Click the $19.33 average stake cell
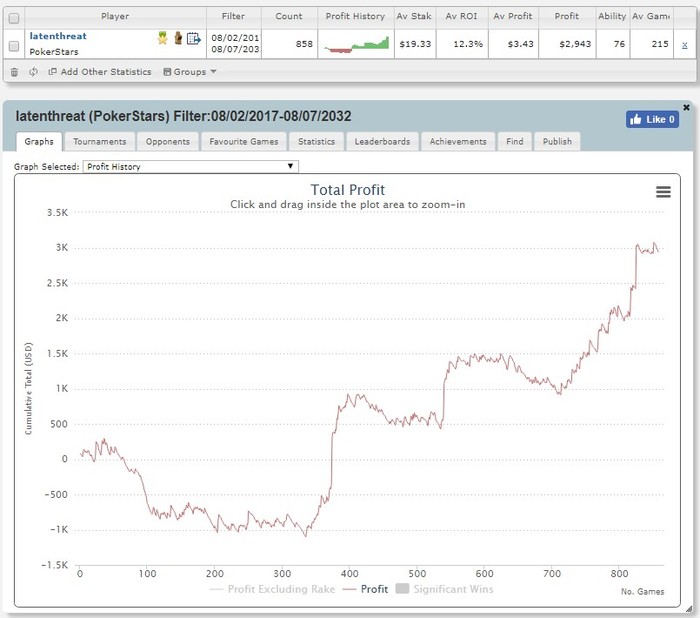 [415, 44]
